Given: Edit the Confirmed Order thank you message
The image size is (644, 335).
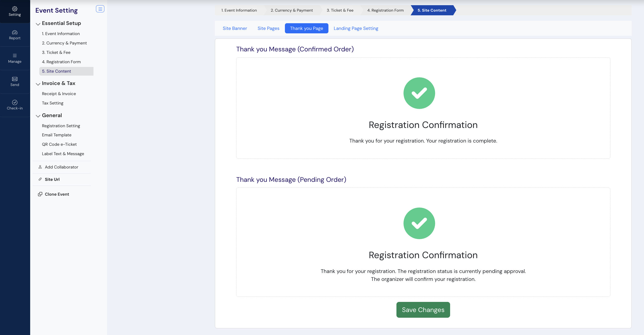Looking at the screenshot, I should tap(423, 141).
